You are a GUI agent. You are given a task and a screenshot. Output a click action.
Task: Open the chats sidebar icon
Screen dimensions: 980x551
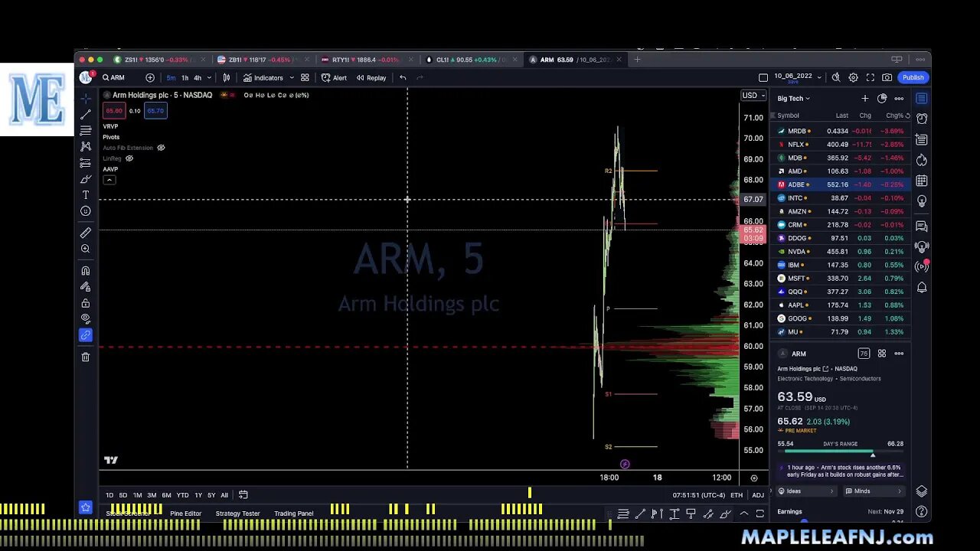click(922, 227)
